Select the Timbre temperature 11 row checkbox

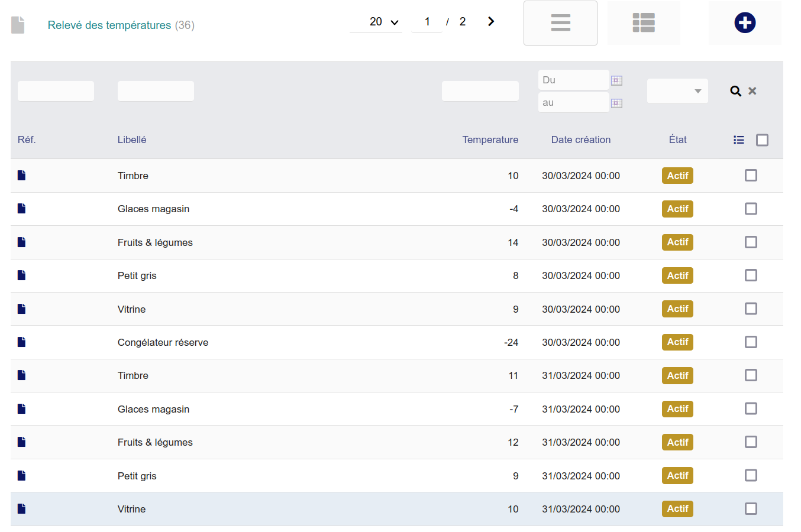[751, 375]
